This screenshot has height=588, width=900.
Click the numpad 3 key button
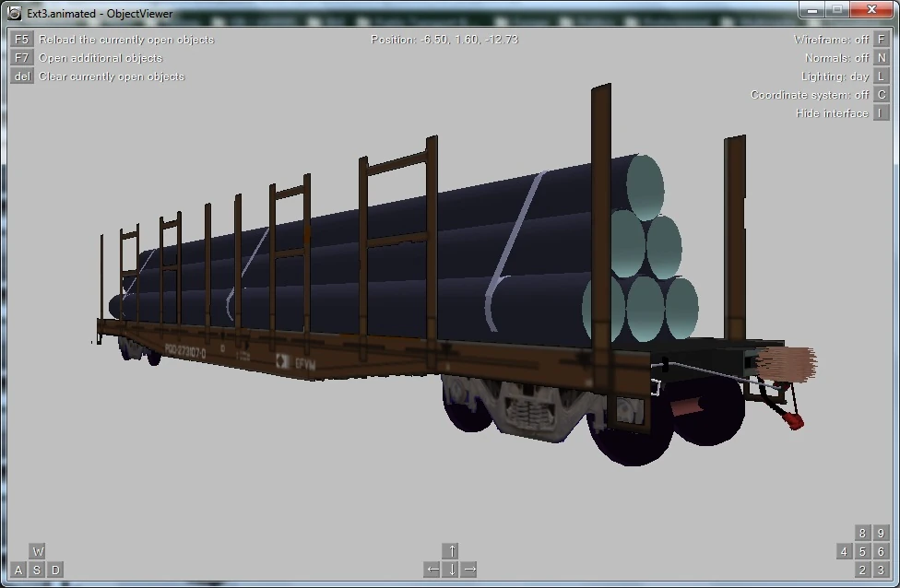coord(881,570)
